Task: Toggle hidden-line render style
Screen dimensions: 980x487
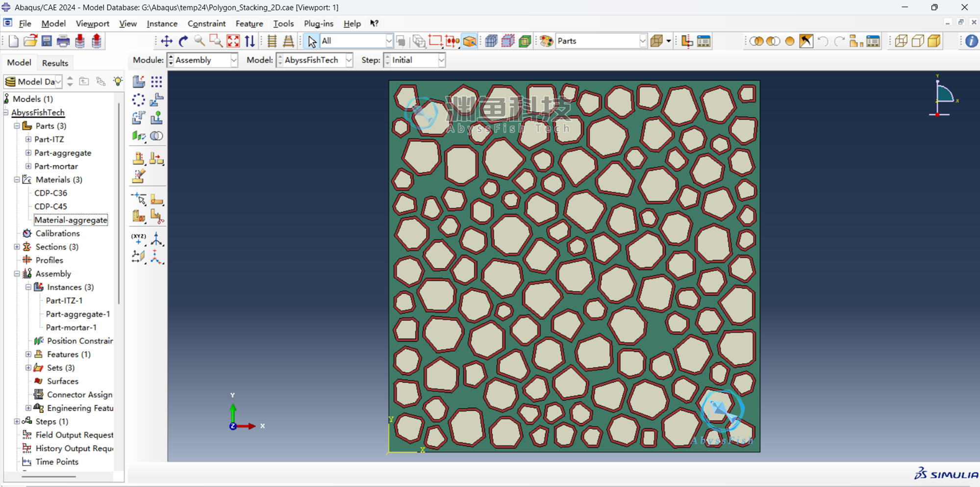Action: 918,41
